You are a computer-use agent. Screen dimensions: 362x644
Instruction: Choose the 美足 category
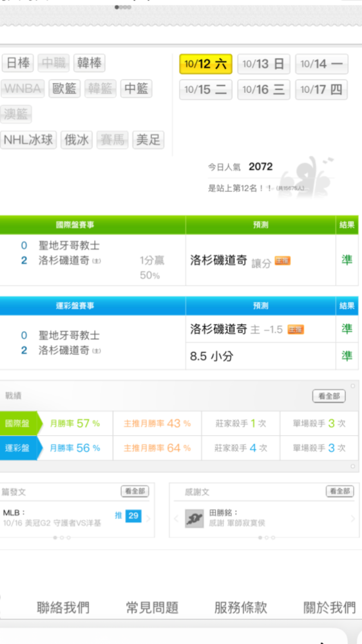[x=148, y=140]
